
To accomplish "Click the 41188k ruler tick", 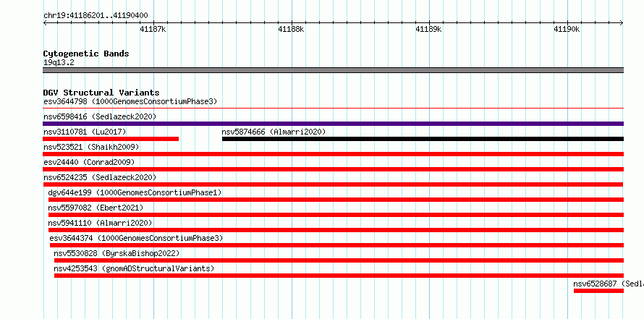I will point(291,29).
